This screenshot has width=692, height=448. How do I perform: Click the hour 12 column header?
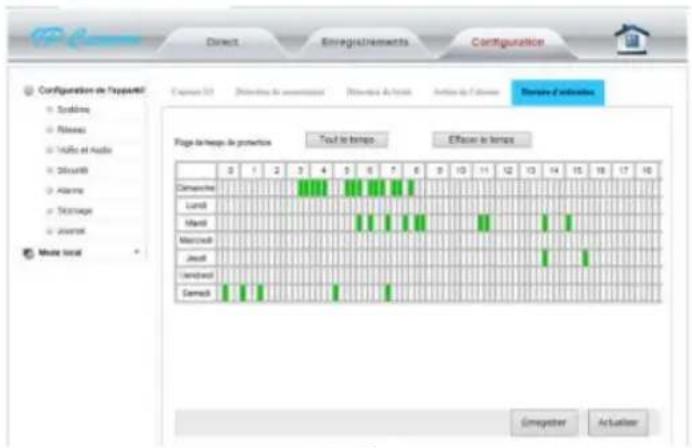(x=508, y=170)
